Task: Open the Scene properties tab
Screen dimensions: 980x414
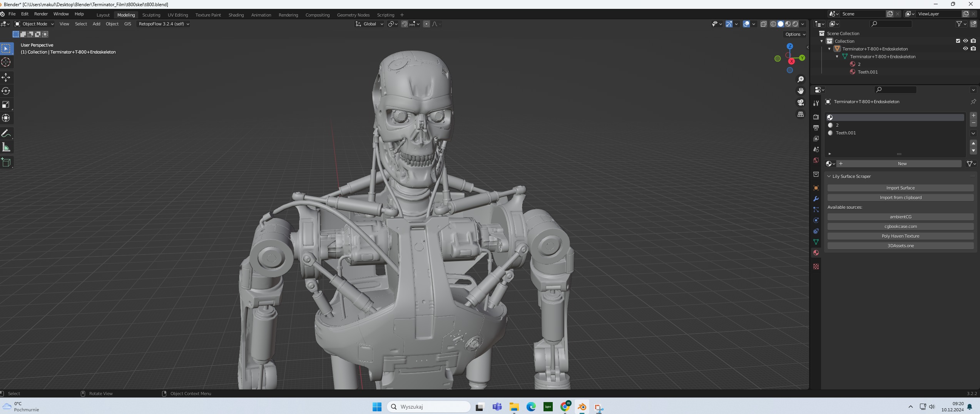Action: [x=816, y=149]
